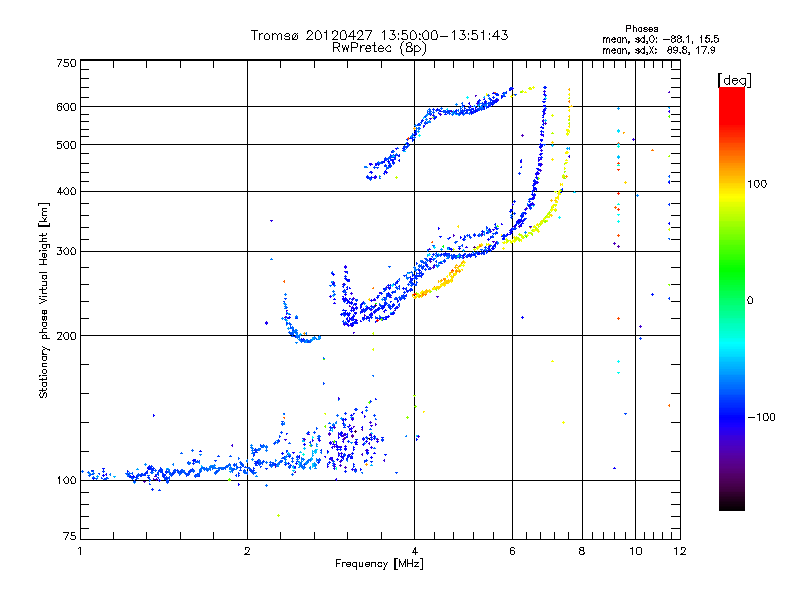This screenshot has width=800, height=600.
Task: Click the x-axis tick label '2'
Action: [247, 551]
